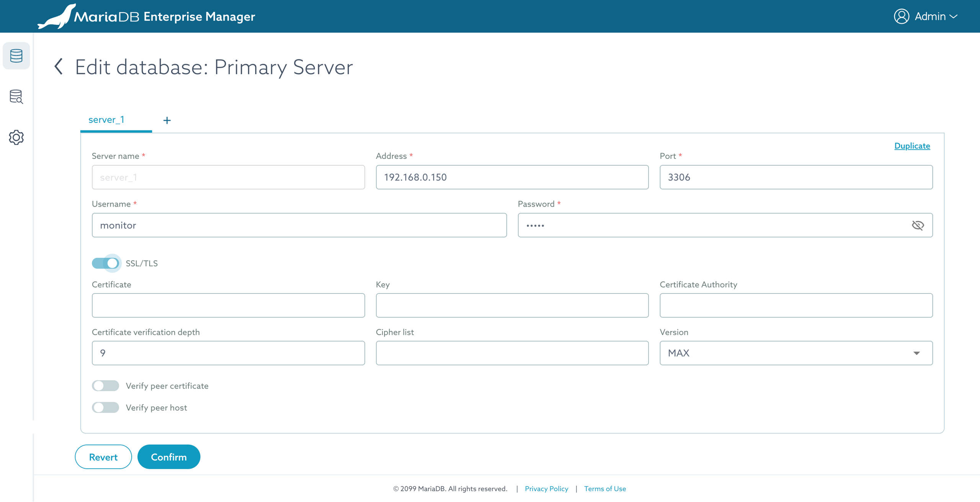Open the Version MAX dropdown
980x502 pixels.
[x=796, y=353]
